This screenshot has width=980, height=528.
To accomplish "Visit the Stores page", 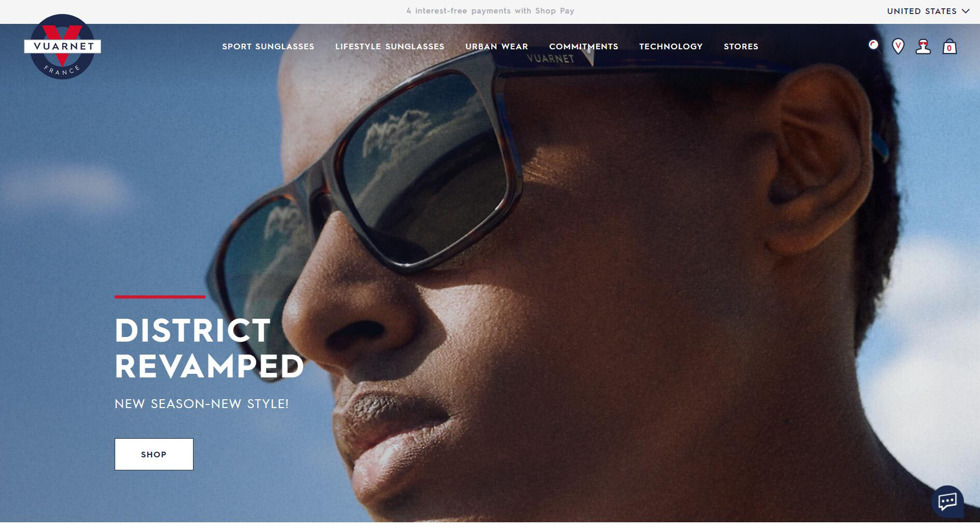I will tap(741, 46).
